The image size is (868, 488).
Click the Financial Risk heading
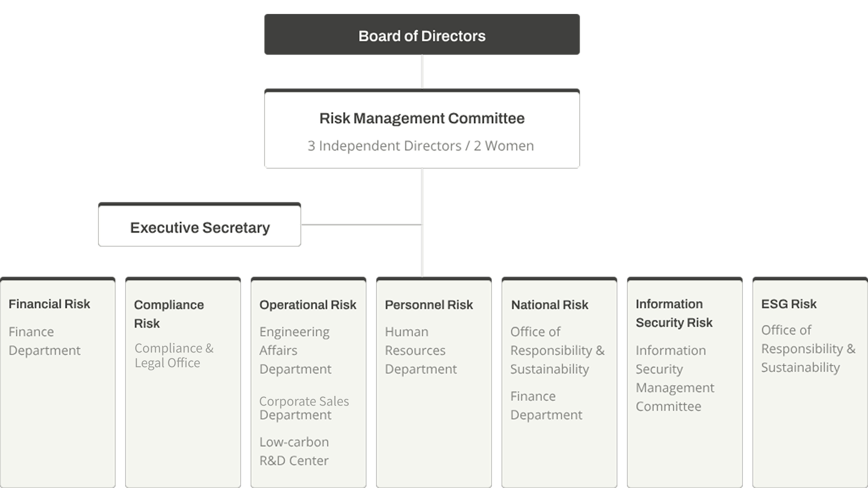[49, 304]
